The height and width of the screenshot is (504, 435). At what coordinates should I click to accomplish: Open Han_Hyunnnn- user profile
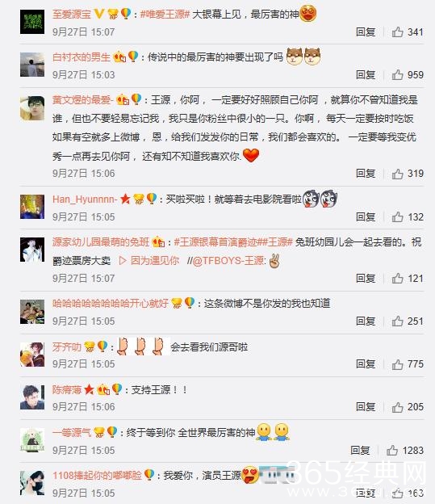point(85,199)
